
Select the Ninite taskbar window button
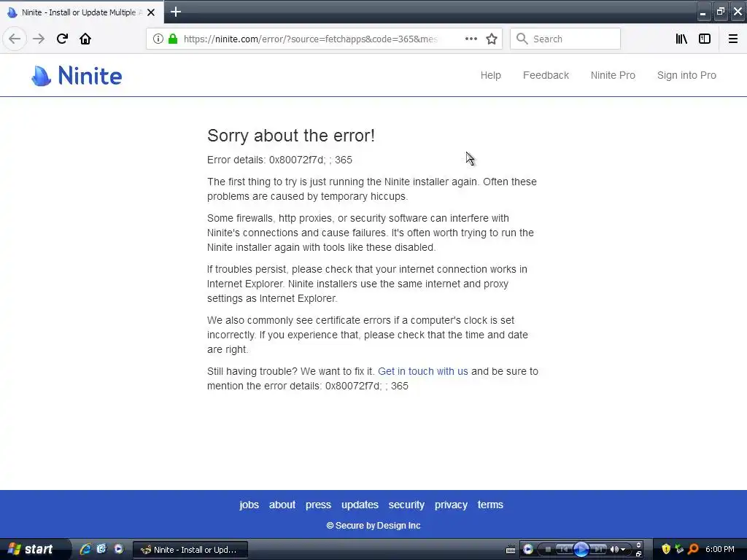click(190, 550)
